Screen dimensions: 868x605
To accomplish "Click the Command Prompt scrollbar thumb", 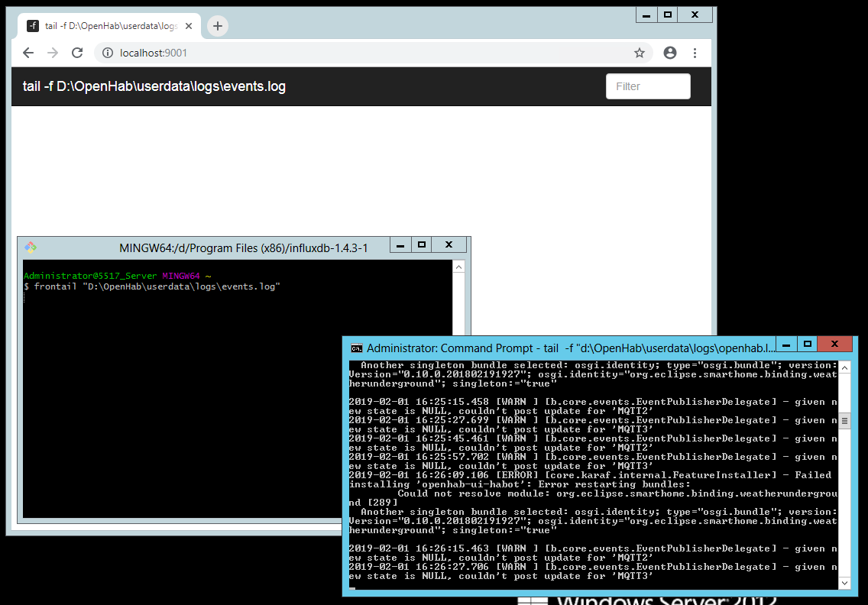I will coord(844,421).
